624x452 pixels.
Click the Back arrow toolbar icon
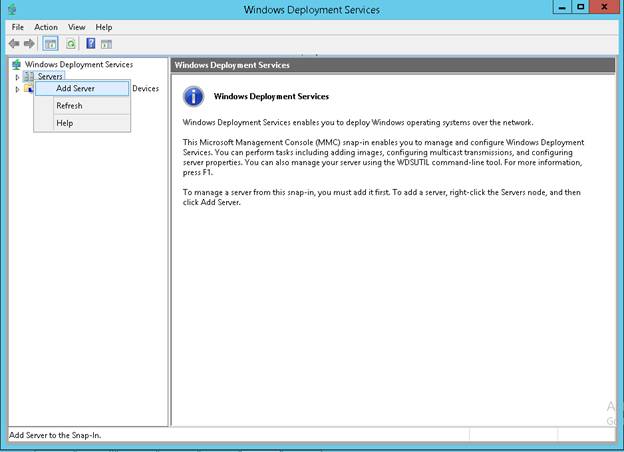(x=15, y=44)
